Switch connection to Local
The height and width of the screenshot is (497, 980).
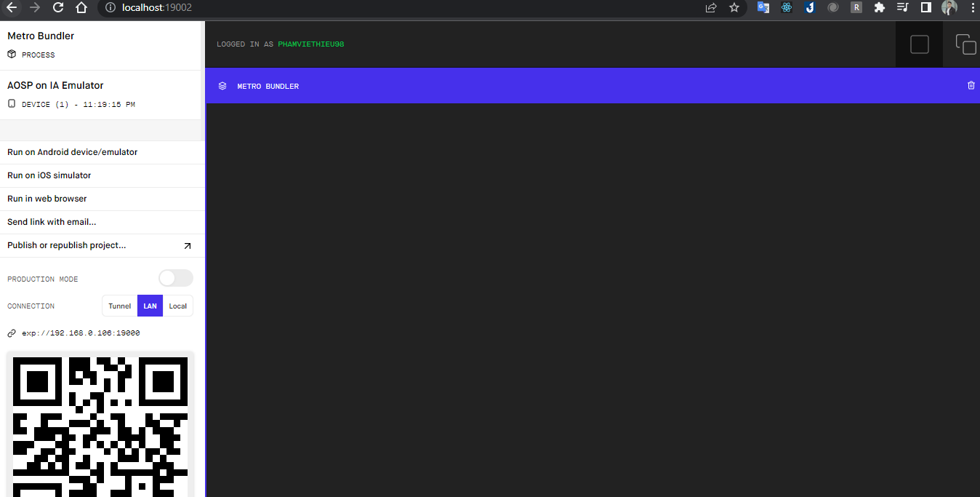coord(177,306)
